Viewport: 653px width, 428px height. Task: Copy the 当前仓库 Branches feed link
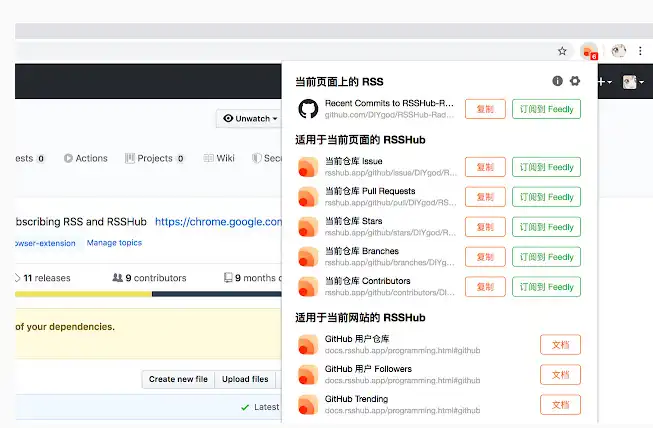point(485,257)
